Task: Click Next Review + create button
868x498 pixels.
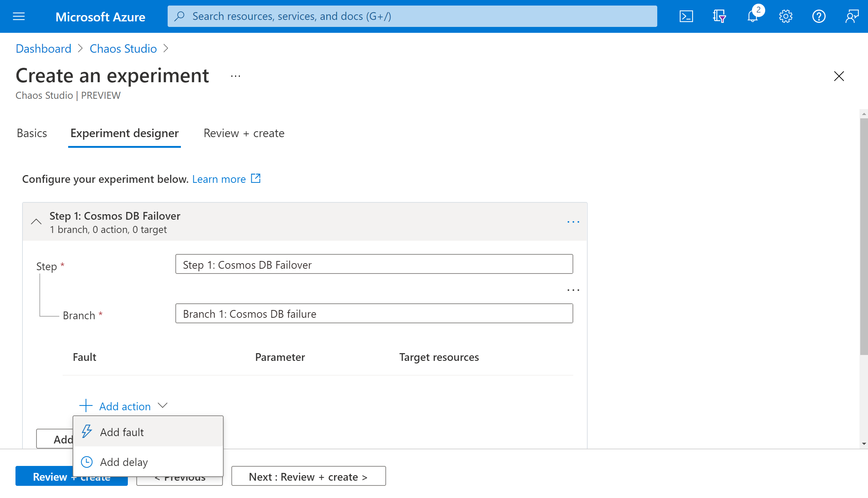Action: [x=308, y=476]
